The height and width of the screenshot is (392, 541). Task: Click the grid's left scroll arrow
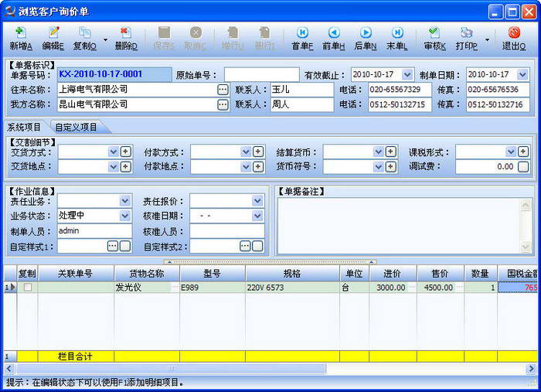[x=9, y=369]
